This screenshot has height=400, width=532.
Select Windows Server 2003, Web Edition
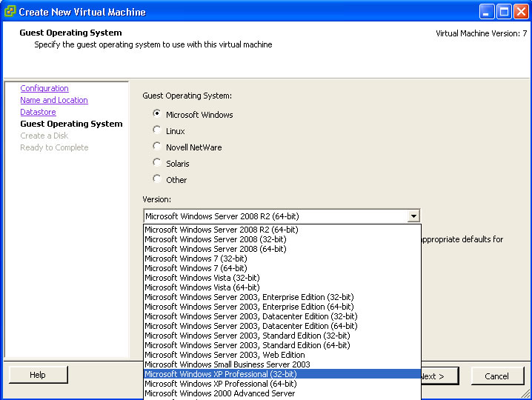click(x=282, y=355)
